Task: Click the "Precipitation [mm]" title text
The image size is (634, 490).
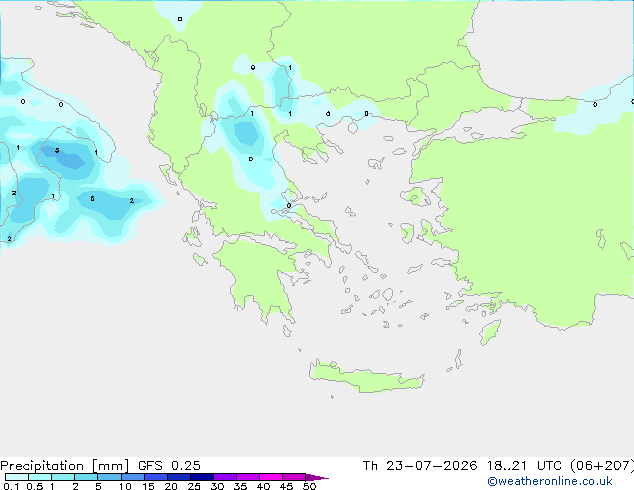Action: click(65, 466)
